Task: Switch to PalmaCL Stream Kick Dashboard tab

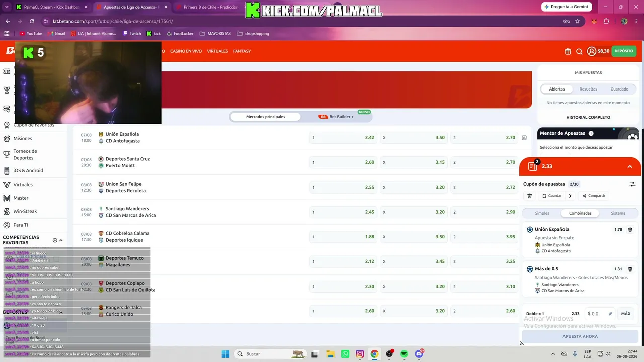Action: click(x=52, y=7)
